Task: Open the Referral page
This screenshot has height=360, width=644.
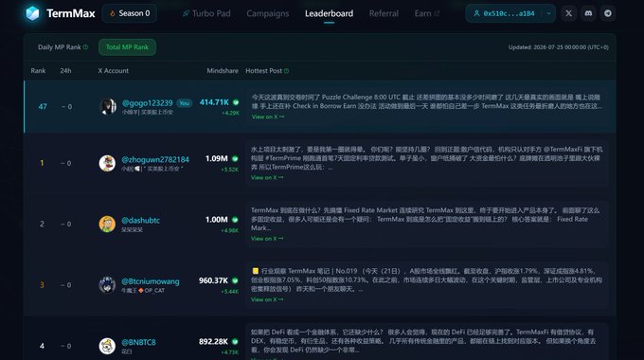Action: (x=384, y=13)
